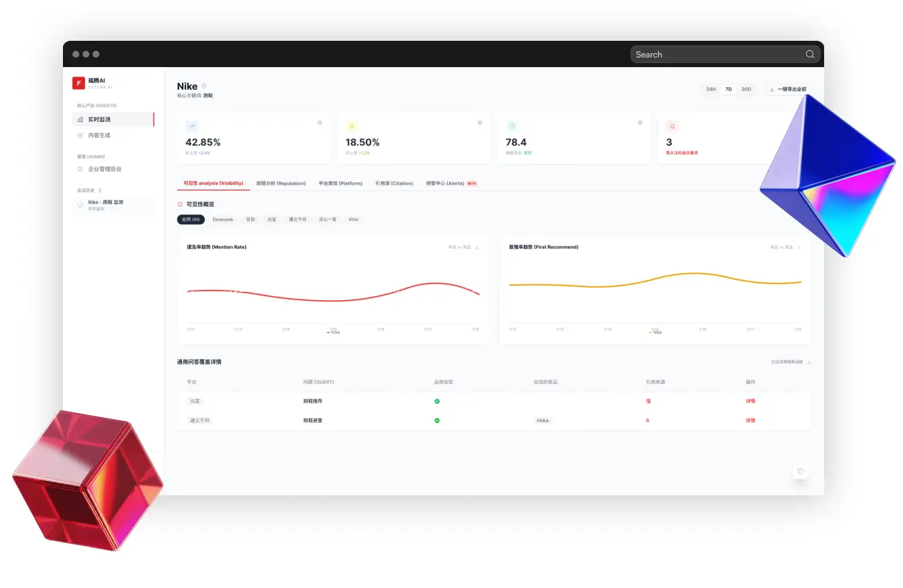Viewport: 903px width, 588px height.
Task: Filter by the 元宝 platform chip
Action: [x=272, y=219]
